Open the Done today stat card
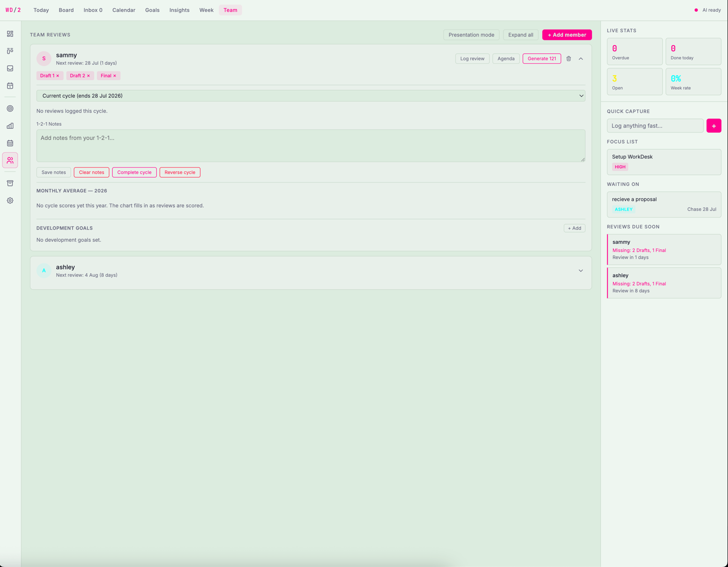 (x=694, y=51)
